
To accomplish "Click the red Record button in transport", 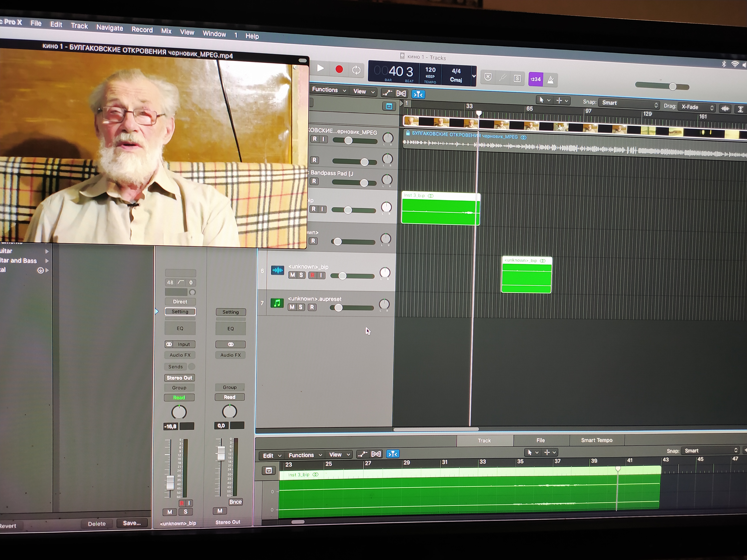I will click(x=339, y=70).
